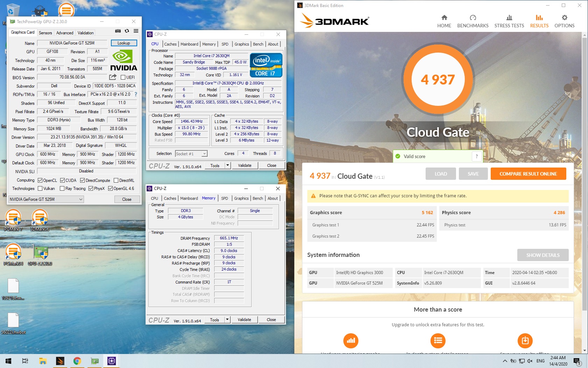Show hidden system tray icons chevron
Screen dimensions: 588x368
[x=505, y=361]
